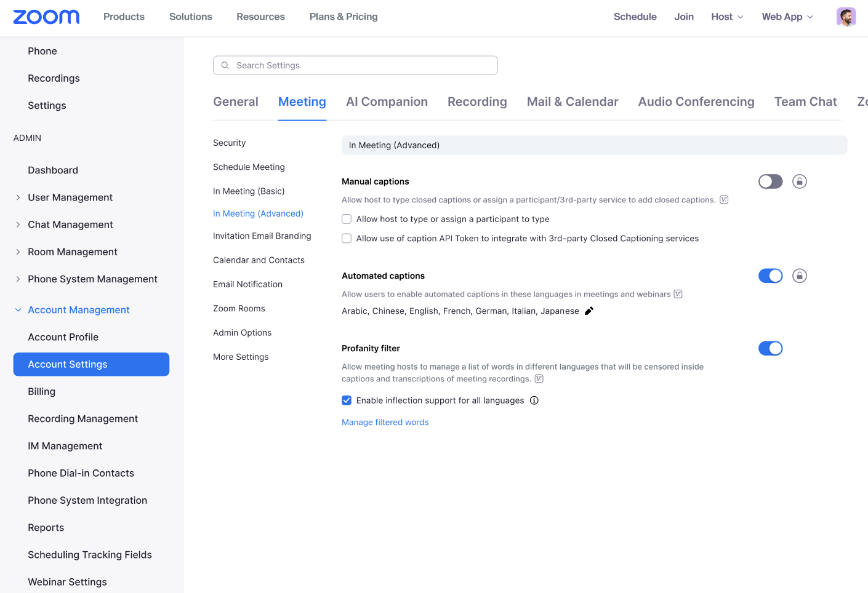Turn off the Profanity filter toggle
868x593 pixels.
(770, 348)
